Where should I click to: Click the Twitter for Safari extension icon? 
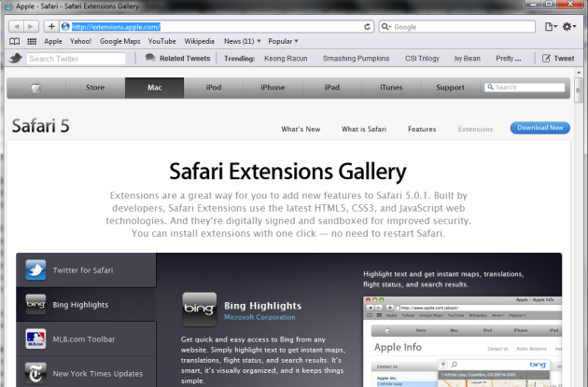pyautogui.click(x=35, y=270)
